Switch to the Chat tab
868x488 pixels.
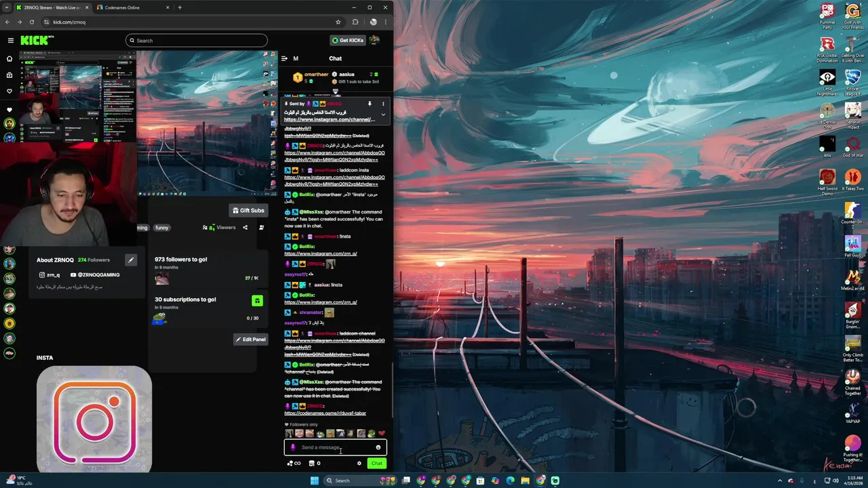pos(335,58)
